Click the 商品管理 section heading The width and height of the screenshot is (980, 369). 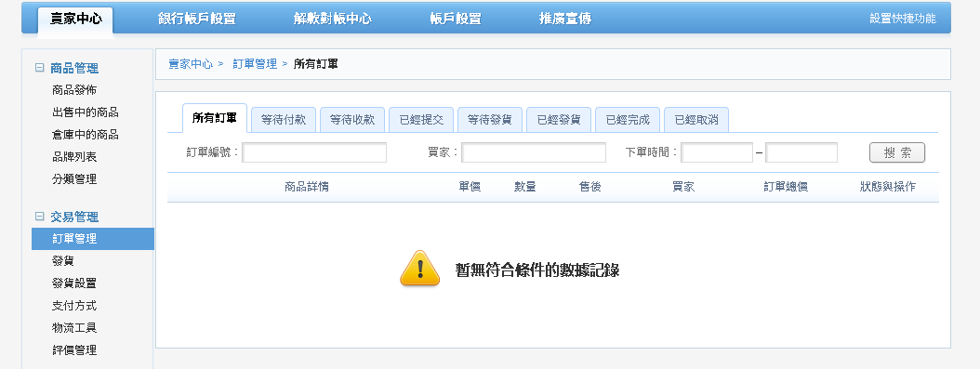click(x=74, y=68)
